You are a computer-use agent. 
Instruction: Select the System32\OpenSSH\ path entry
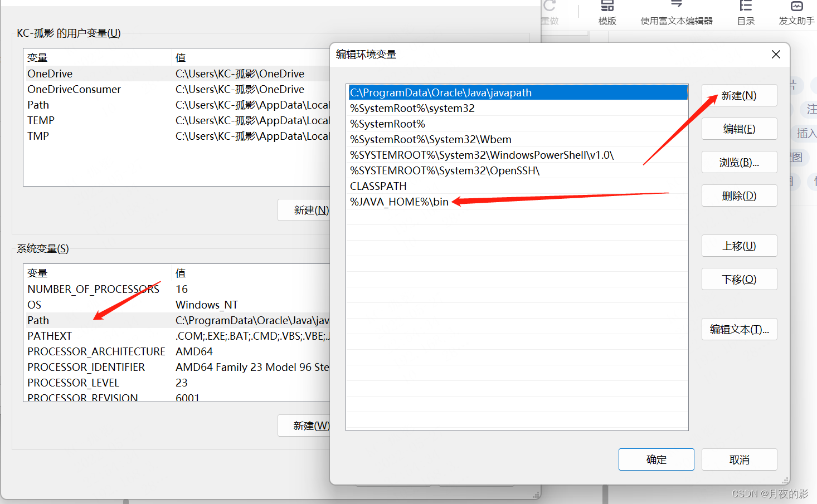coord(517,170)
